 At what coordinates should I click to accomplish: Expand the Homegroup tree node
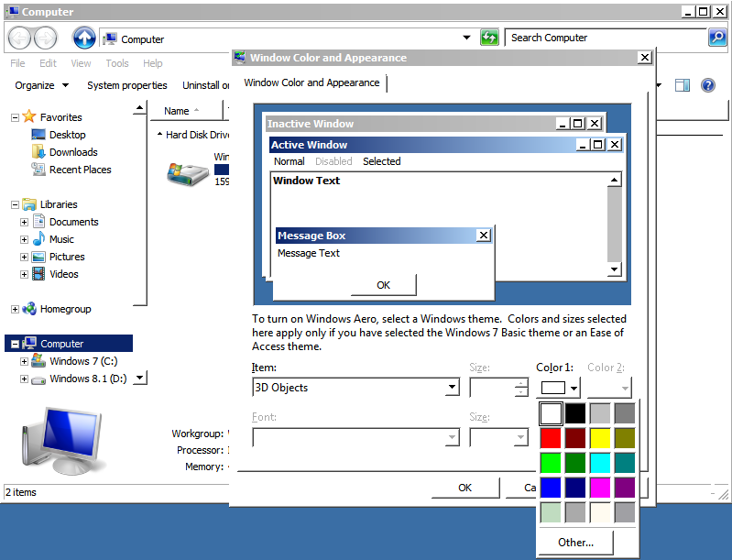click(x=16, y=310)
